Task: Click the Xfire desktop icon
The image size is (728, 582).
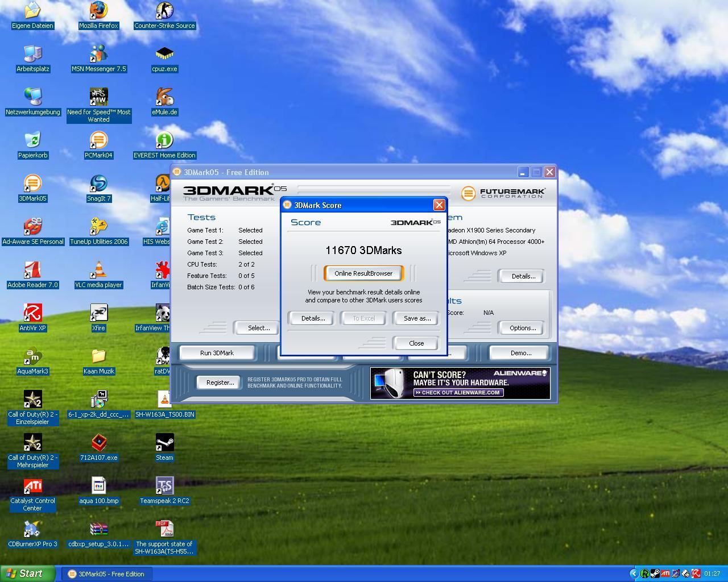Action: click(98, 313)
